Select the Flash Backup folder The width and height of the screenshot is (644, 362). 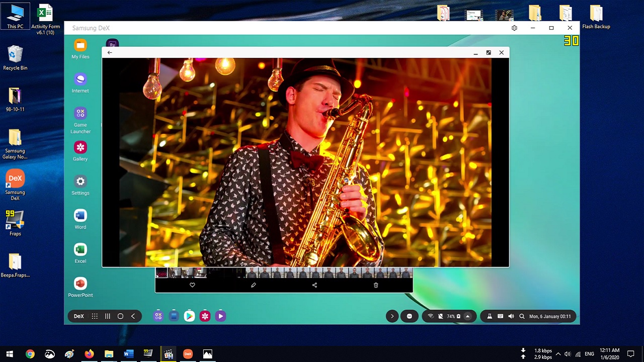[x=596, y=17]
